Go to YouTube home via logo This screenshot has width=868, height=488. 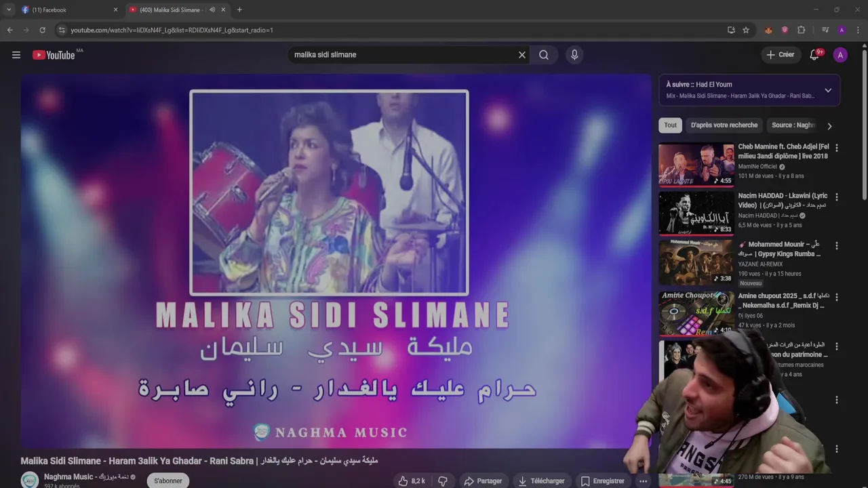click(54, 55)
